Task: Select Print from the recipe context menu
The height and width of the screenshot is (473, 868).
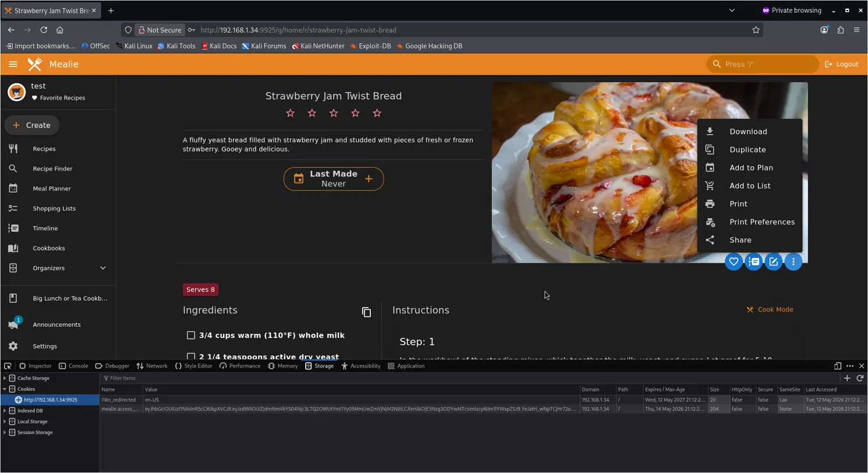Action: [750, 204]
